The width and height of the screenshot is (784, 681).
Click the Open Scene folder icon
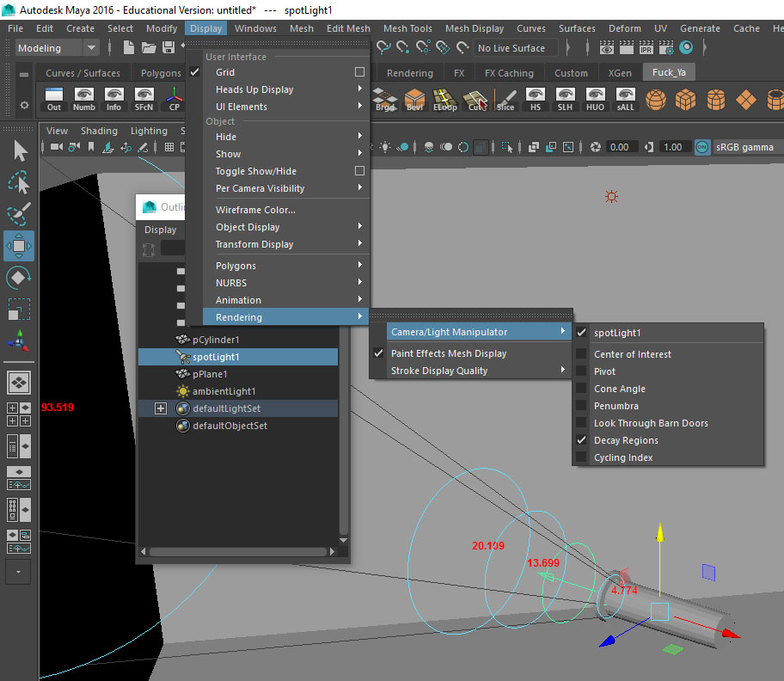click(149, 47)
